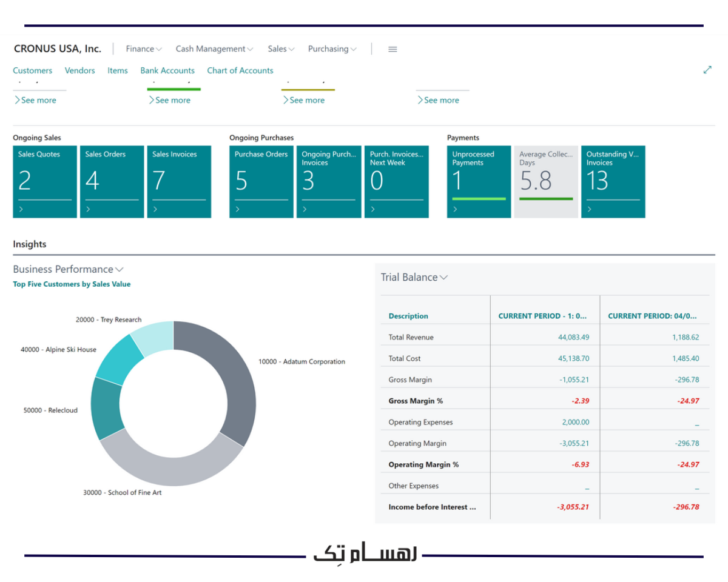
Task: Open the Cash Management menu
Action: click(214, 48)
